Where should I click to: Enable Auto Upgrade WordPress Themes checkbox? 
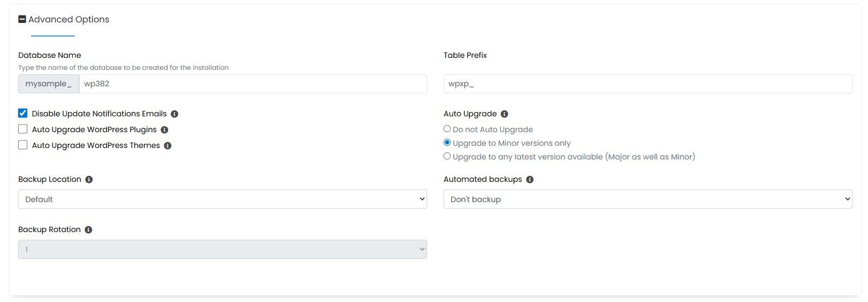pos(23,145)
